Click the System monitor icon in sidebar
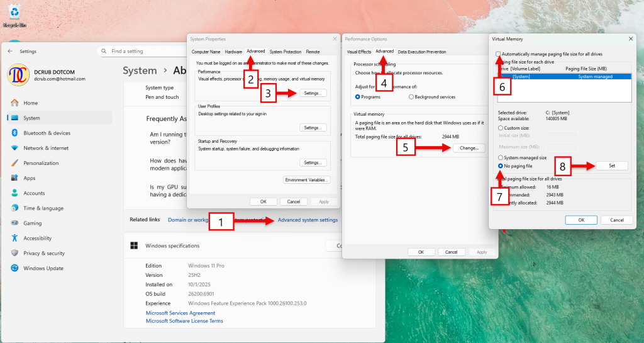 (x=15, y=118)
